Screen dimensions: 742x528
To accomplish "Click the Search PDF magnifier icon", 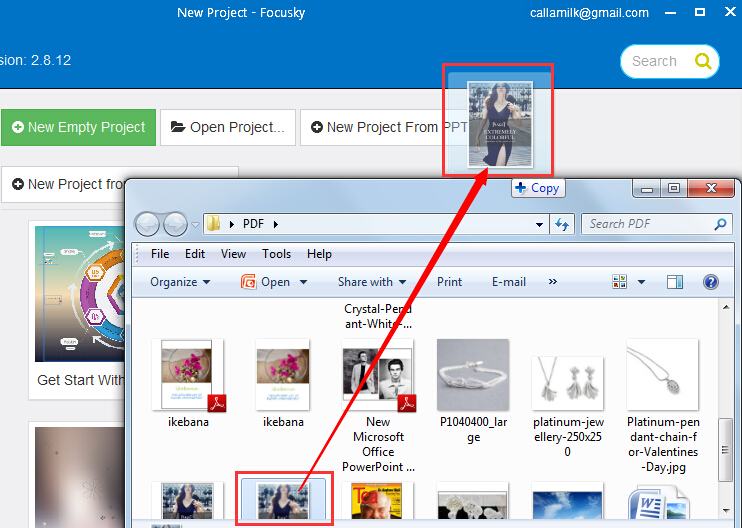I will [721, 224].
